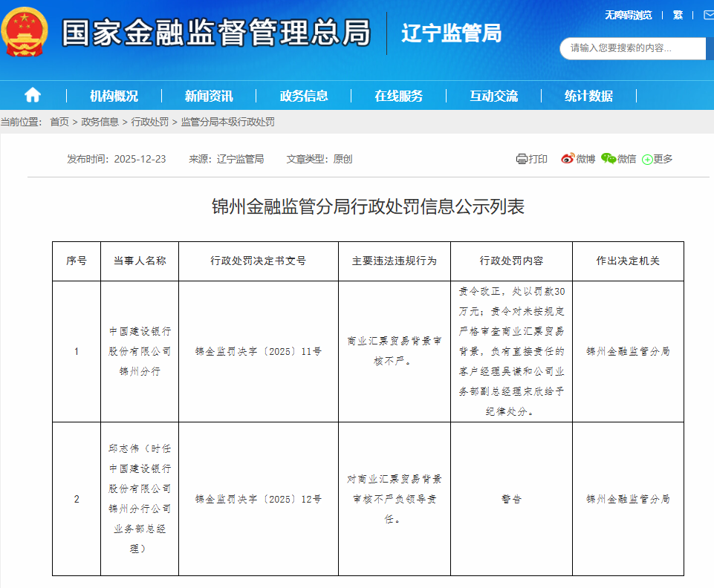Expand the 互动交流 navigation menu

pos(494,96)
